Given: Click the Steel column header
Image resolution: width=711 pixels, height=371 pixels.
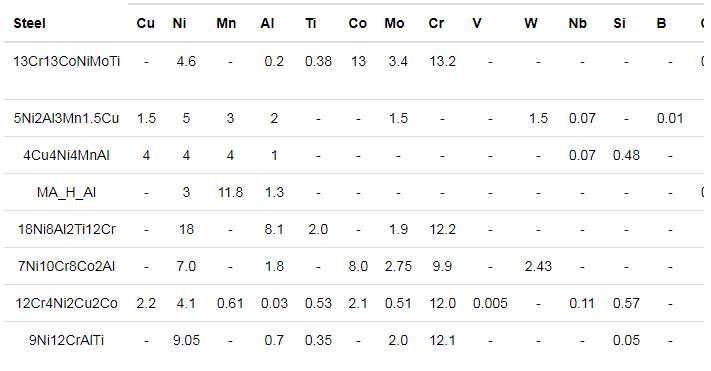Looking at the screenshot, I should (x=29, y=23).
